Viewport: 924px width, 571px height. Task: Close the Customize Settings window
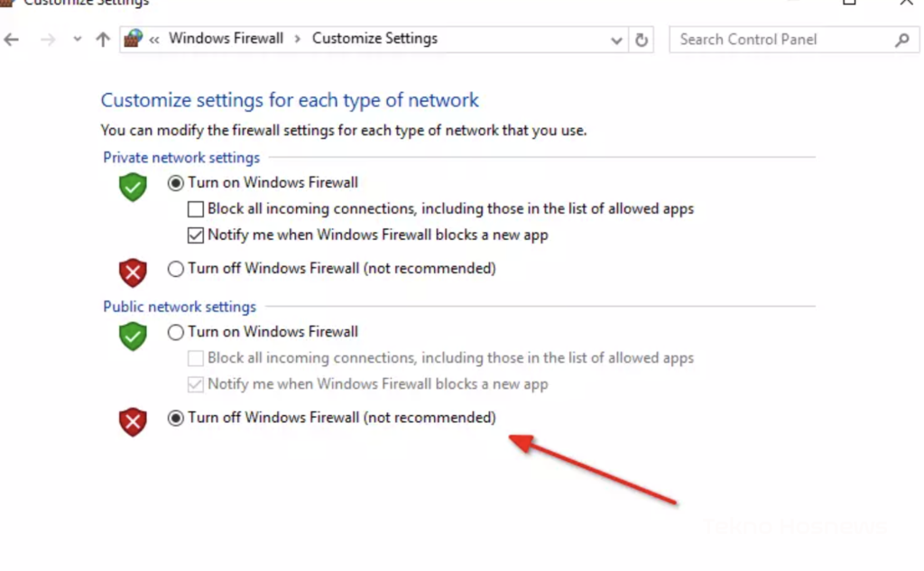(906, 3)
